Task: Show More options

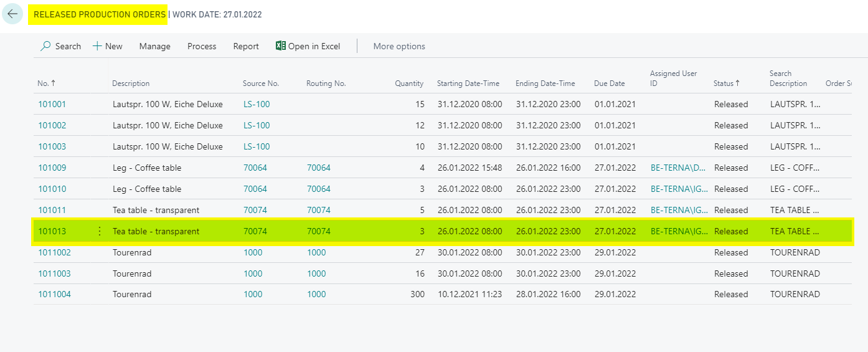Action: [399, 46]
